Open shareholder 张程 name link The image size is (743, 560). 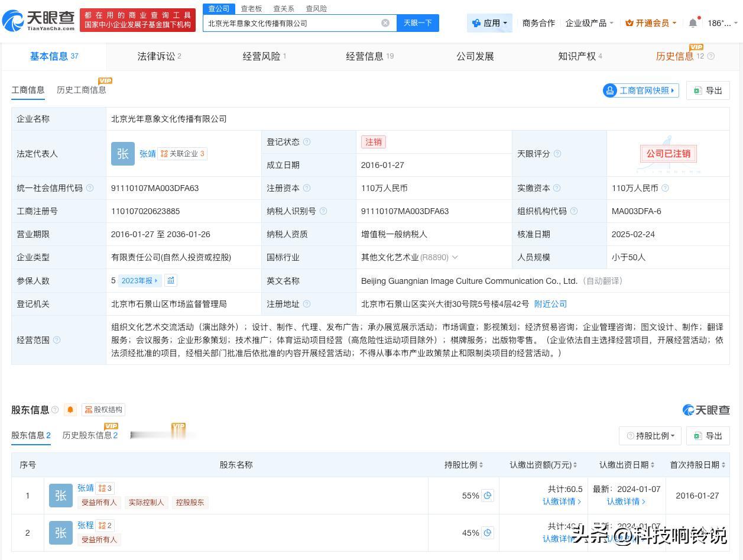[x=86, y=525]
